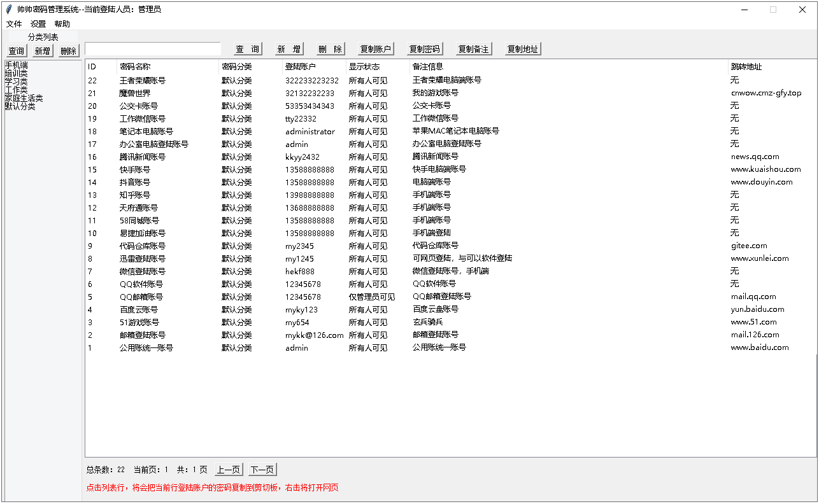Click the 查 询 button beside the search box
The height and width of the screenshot is (504, 819).
248,49
